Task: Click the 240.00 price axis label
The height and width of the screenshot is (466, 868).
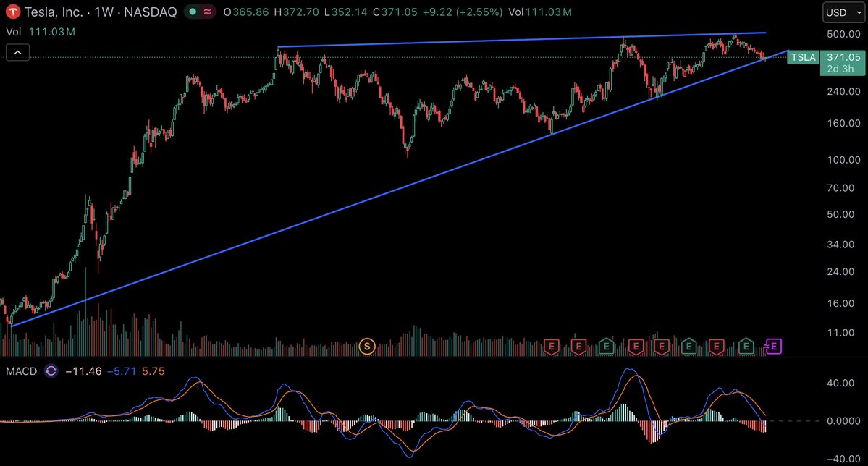Action: point(843,91)
